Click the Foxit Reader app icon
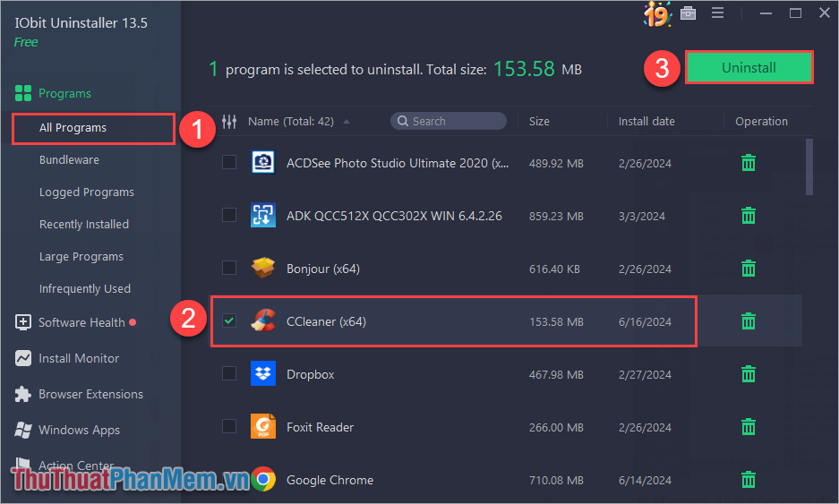The width and height of the screenshot is (839, 504). click(x=262, y=426)
